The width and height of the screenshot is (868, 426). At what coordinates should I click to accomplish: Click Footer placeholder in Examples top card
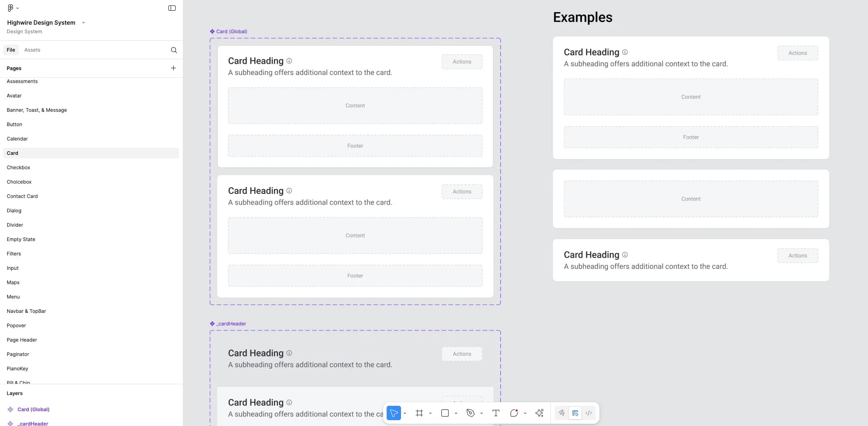[x=691, y=137]
